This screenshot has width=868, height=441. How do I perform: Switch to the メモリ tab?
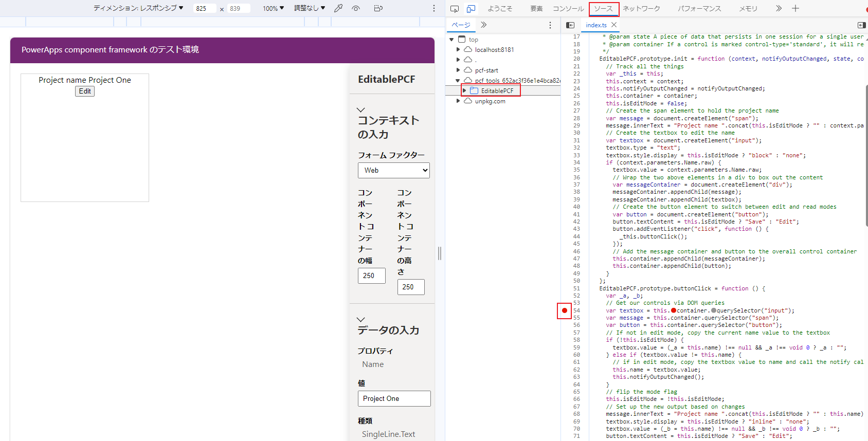point(748,9)
